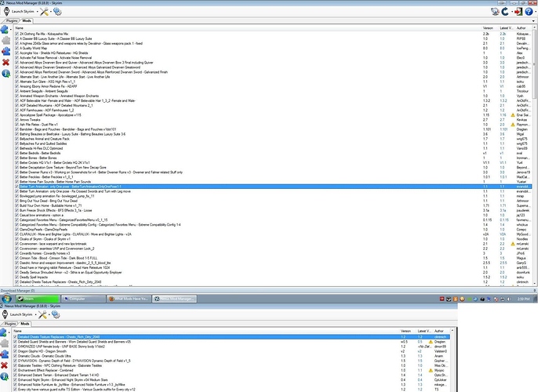
Task: Click Launch Skyrim icon in upper window
Action: (6, 12)
